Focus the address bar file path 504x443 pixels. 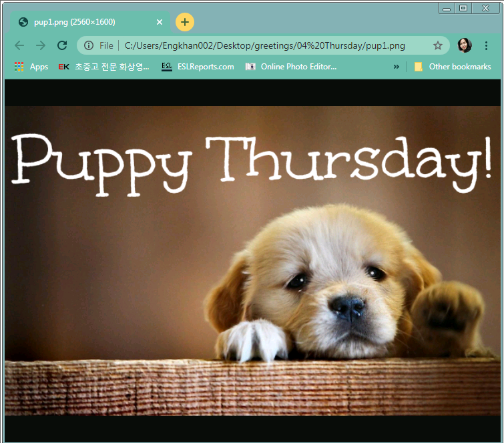[264, 45]
